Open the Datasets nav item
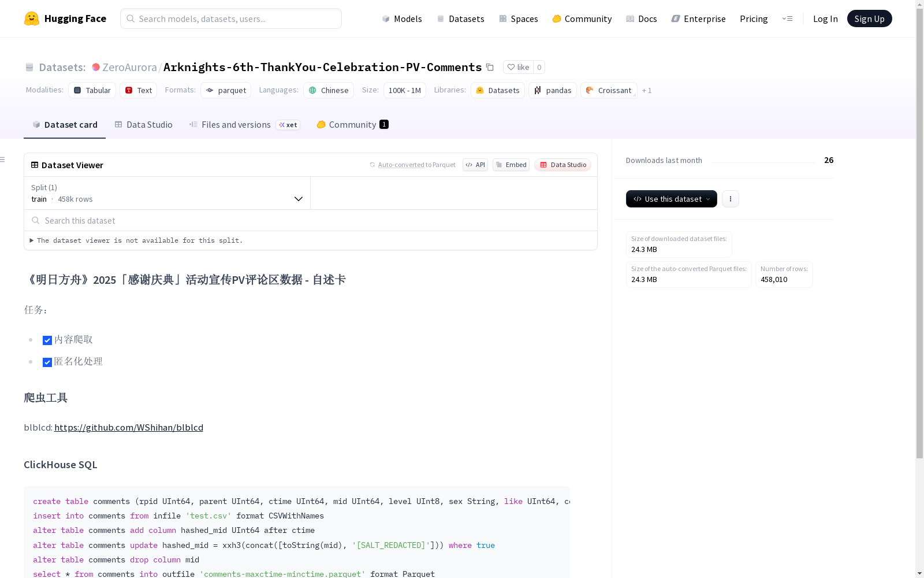 click(460, 18)
